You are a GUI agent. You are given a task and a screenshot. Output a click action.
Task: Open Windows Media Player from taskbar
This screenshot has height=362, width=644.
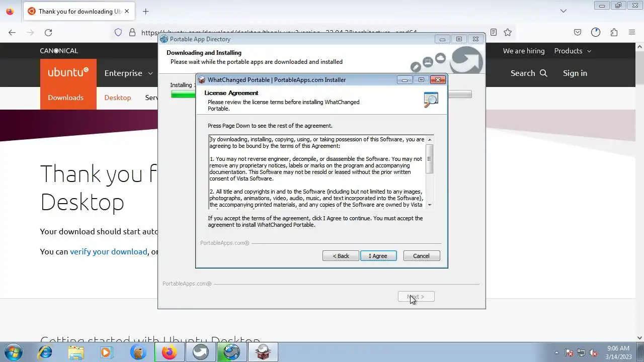pyautogui.click(x=106, y=352)
